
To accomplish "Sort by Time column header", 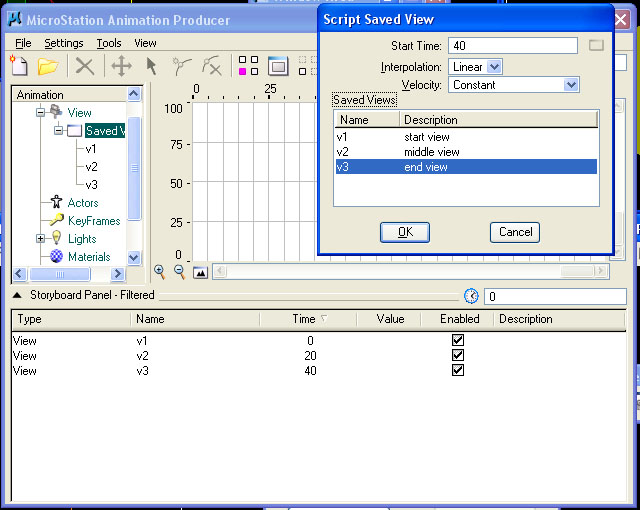I will (308, 319).
